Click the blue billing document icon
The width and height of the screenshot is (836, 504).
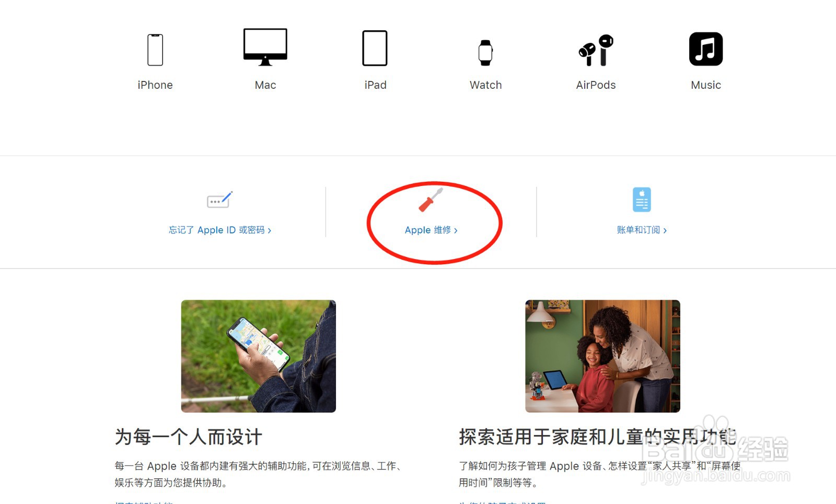(642, 200)
